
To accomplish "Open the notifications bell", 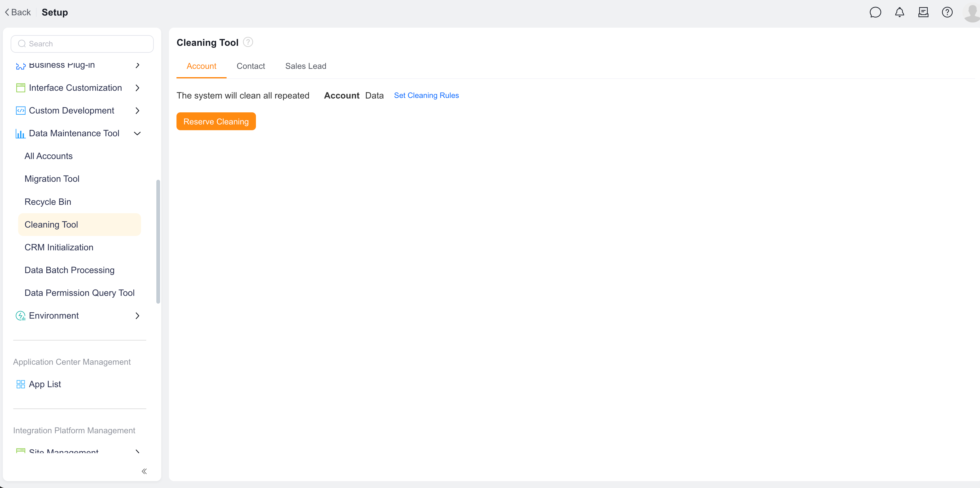I will (x=899, y=12).
